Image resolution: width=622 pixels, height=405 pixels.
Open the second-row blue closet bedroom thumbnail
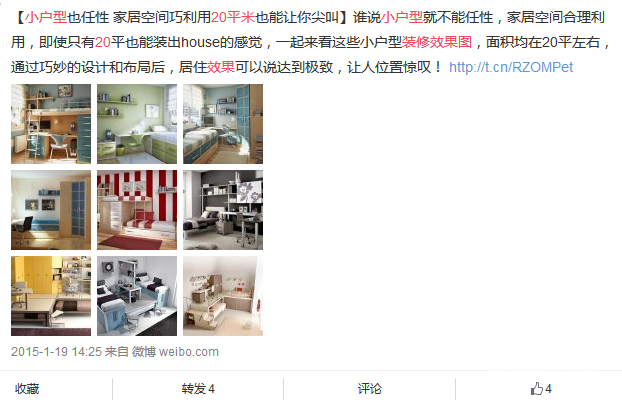tap(51, 210)
